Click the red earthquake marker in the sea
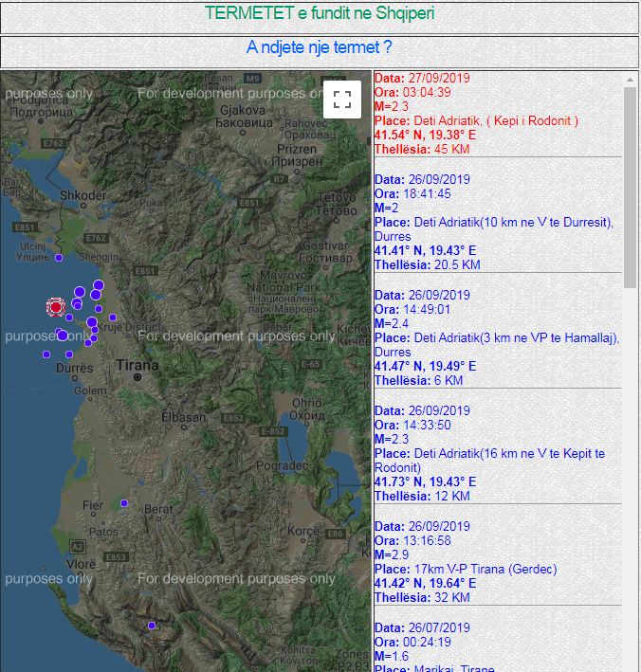 56,306
